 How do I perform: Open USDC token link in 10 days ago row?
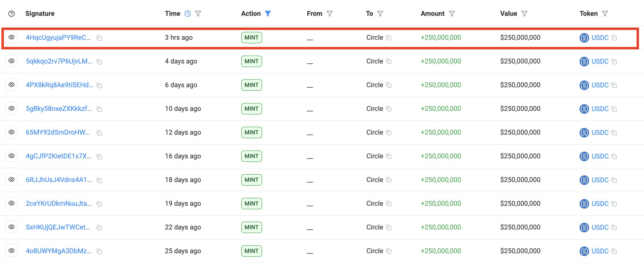(600, 109)
